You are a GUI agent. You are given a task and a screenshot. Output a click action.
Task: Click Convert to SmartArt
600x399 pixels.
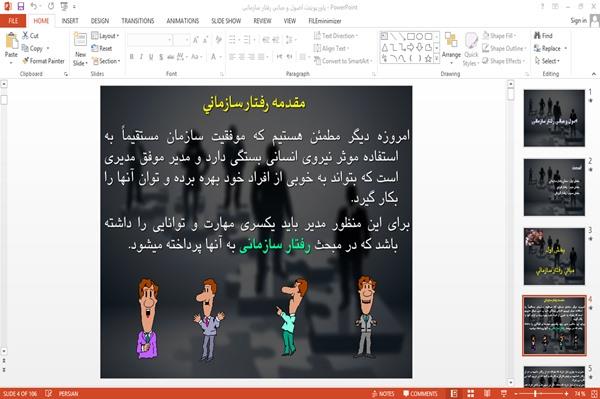[x=343, y=61]
